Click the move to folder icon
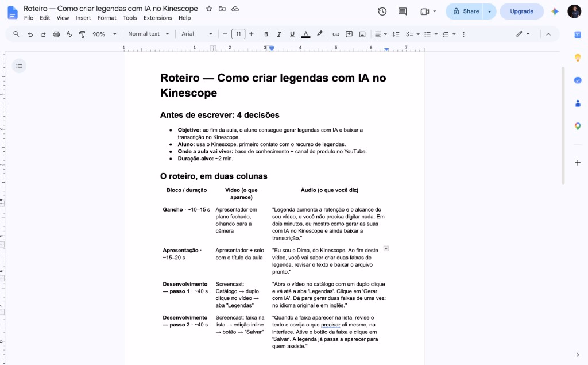Image resolution: width=588 pixels, height=365 pixels. (x=222, y=9)
